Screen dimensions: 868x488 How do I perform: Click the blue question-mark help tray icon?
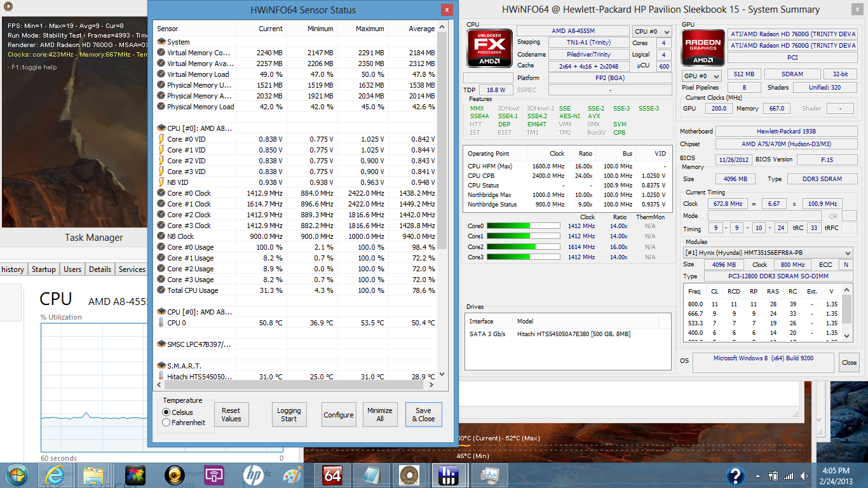(736, 475)
